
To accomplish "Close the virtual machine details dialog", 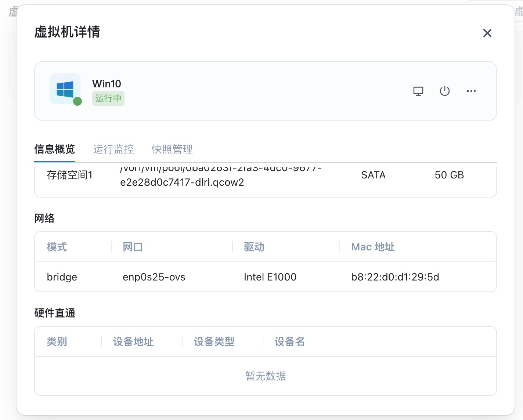I will [487, 33].
